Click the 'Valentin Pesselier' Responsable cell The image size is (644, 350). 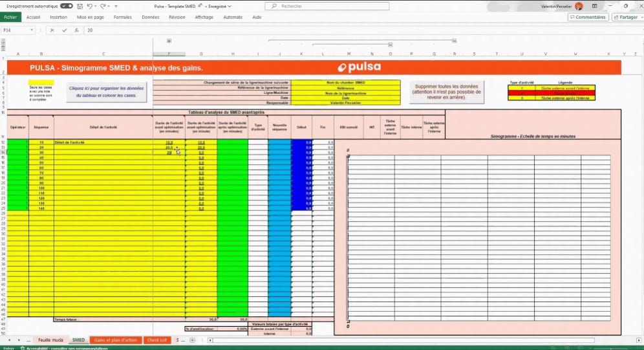346,103
